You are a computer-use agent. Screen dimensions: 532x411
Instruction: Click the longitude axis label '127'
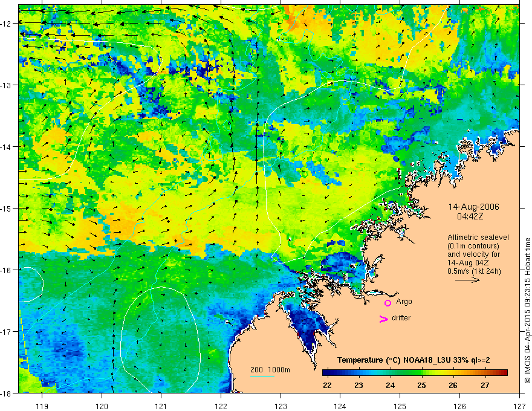[519, 406]
